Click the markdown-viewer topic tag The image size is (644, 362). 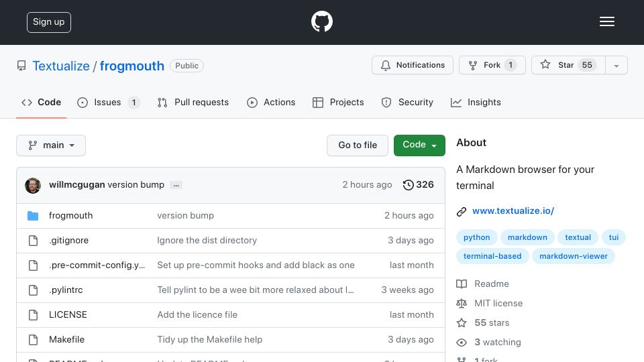click(574, 256)
